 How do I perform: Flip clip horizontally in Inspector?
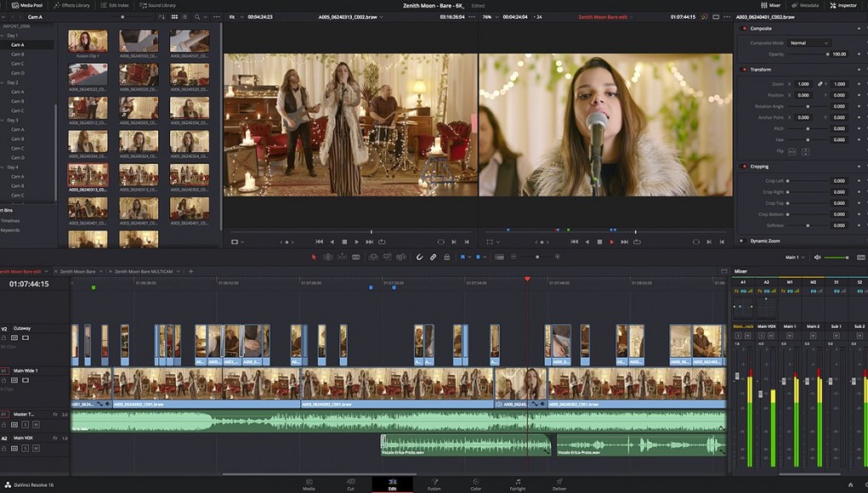792,151
